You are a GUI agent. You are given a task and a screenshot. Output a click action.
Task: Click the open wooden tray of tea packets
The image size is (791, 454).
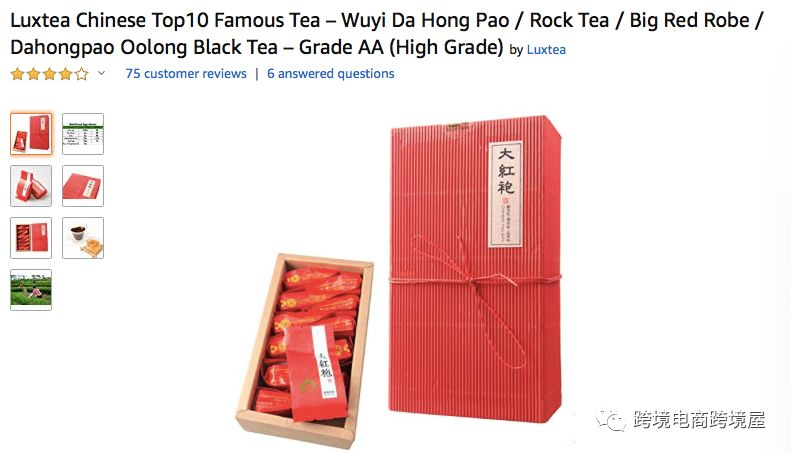point(305,351)
